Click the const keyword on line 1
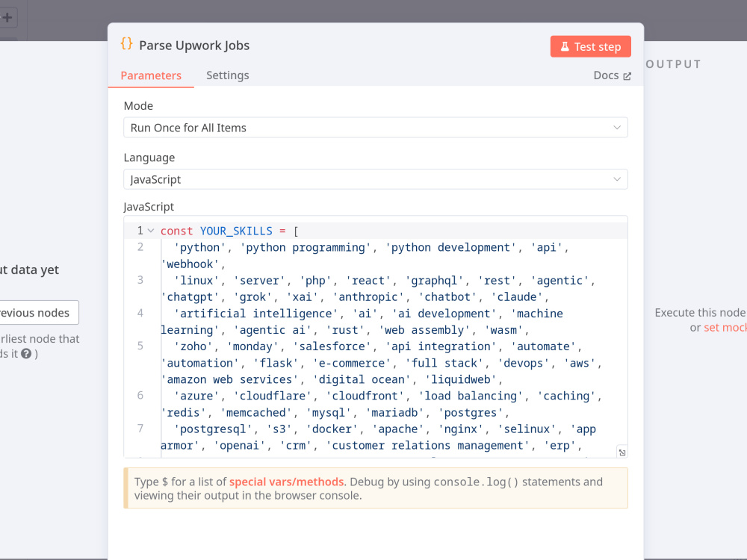The image size is (747, 560). 177,231
